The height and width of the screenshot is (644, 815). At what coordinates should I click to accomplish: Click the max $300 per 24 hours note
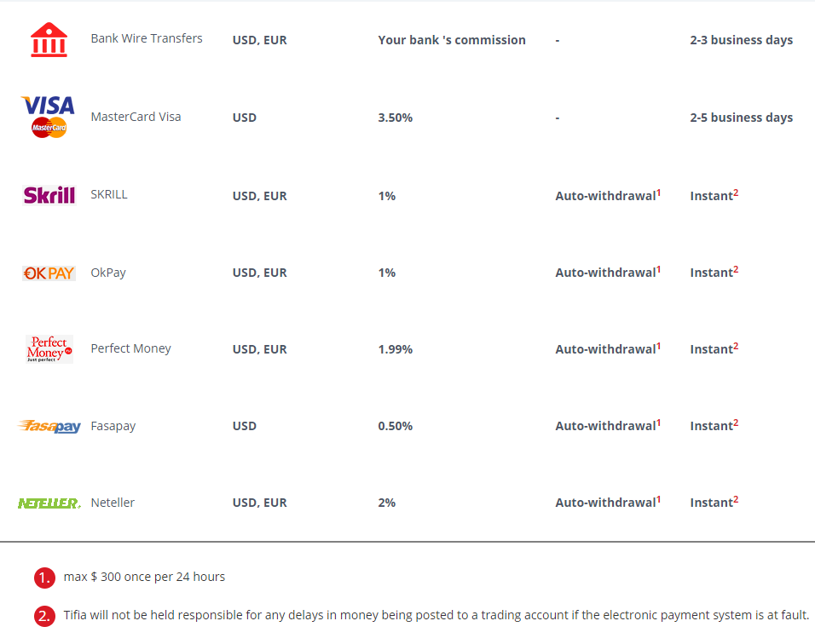(x=144, y=577)
